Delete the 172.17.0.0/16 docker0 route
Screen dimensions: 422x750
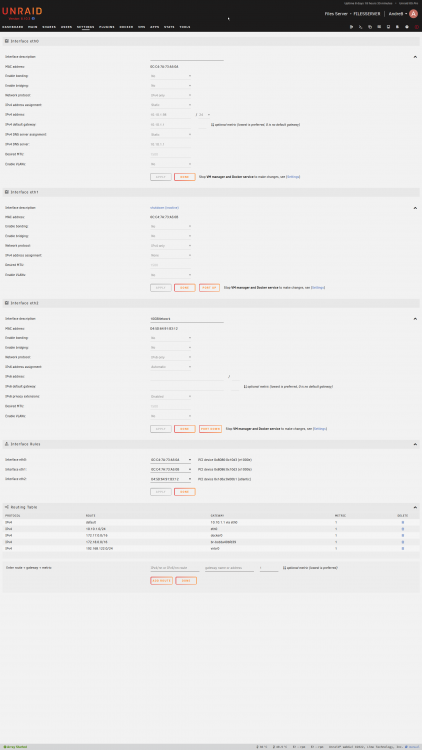[402, 536]
